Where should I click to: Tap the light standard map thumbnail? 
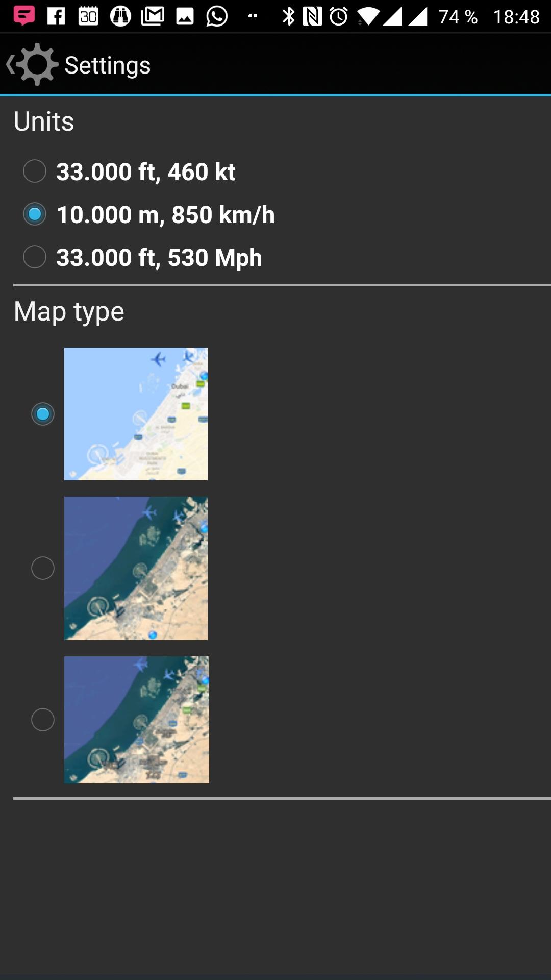coord(136,414)
